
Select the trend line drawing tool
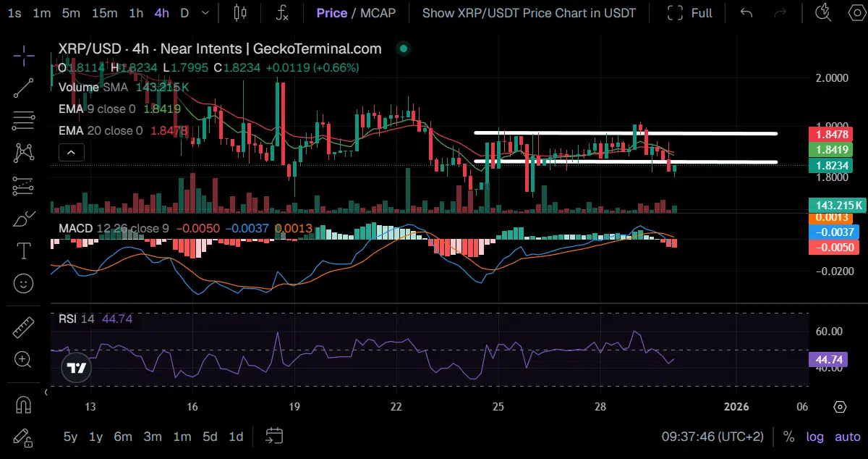point(24,88)
